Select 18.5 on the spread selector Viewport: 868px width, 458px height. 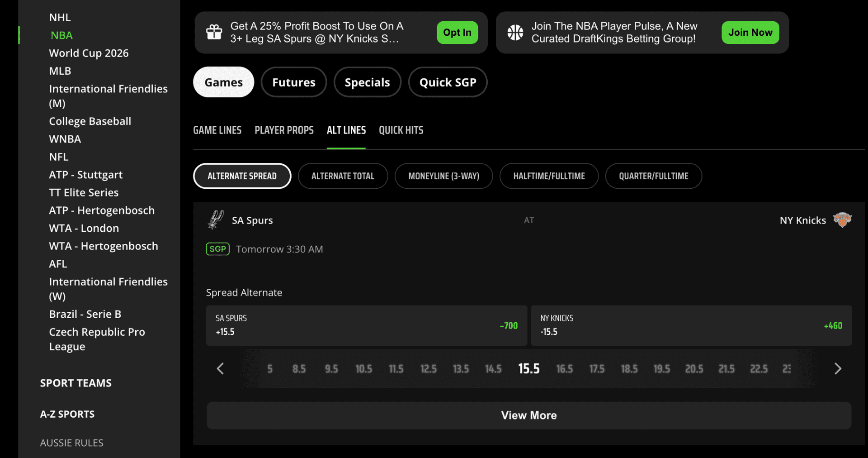629,369
